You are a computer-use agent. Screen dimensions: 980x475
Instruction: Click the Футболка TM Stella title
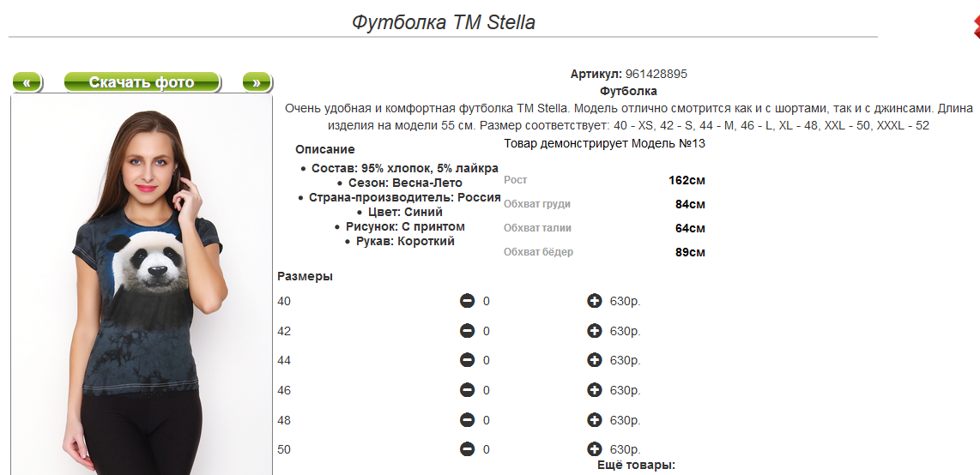coord(443,22)
